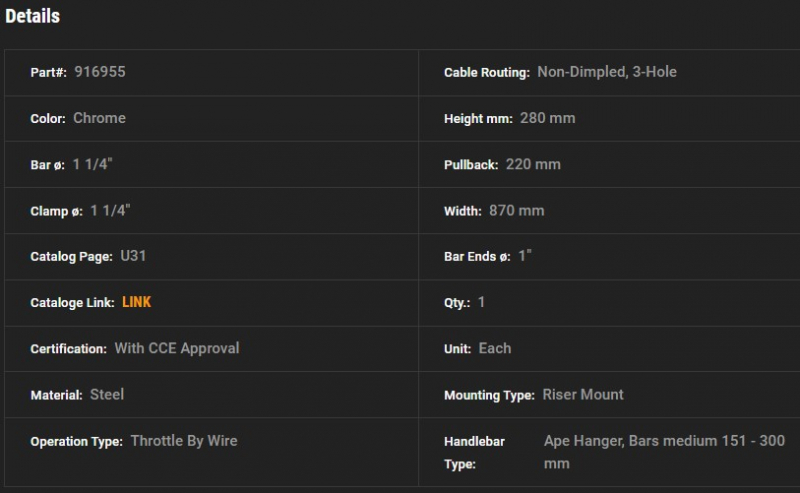
Task: Click the Clamp ø 1 1/4" value
Action: [110, 210]
